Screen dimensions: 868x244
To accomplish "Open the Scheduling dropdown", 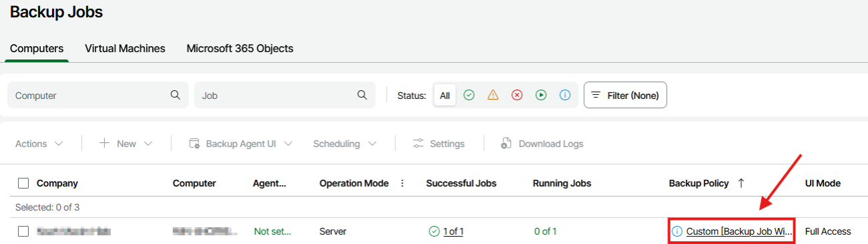I will click(x=345, y=144).
